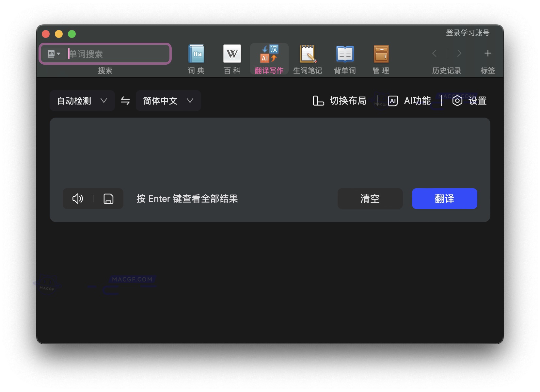Clear the text with 清空
540x392 pixels.
point(370,199)
